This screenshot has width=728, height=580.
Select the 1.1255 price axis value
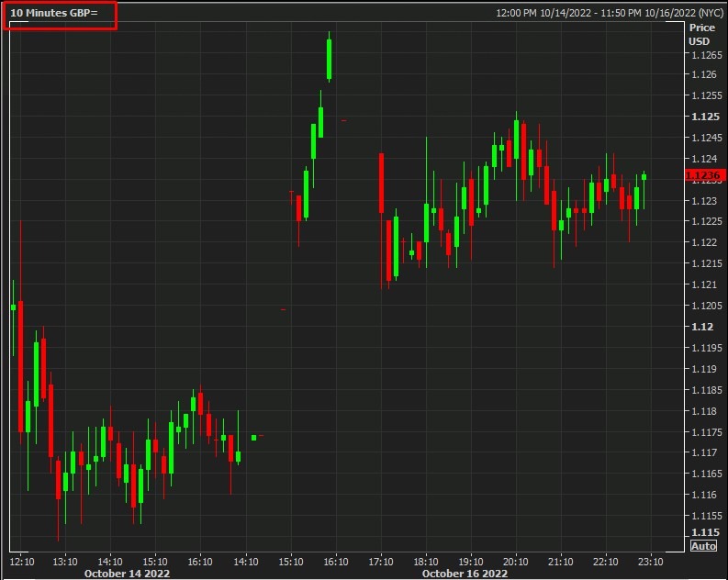click(707, 95)
